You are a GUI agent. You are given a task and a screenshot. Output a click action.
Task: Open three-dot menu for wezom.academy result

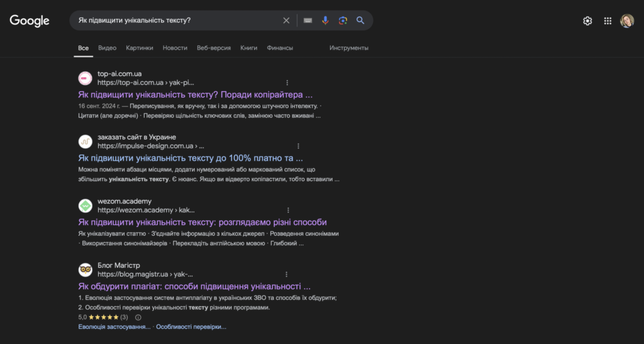pos(289,210)
